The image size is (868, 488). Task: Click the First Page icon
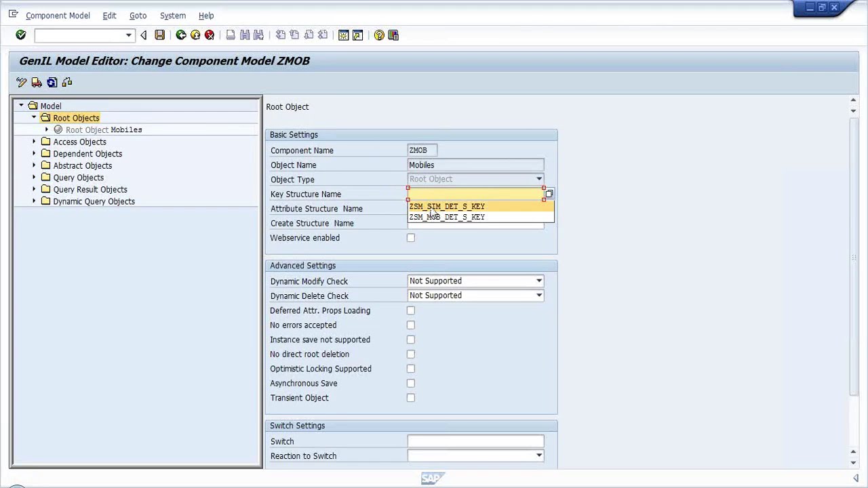280,35
